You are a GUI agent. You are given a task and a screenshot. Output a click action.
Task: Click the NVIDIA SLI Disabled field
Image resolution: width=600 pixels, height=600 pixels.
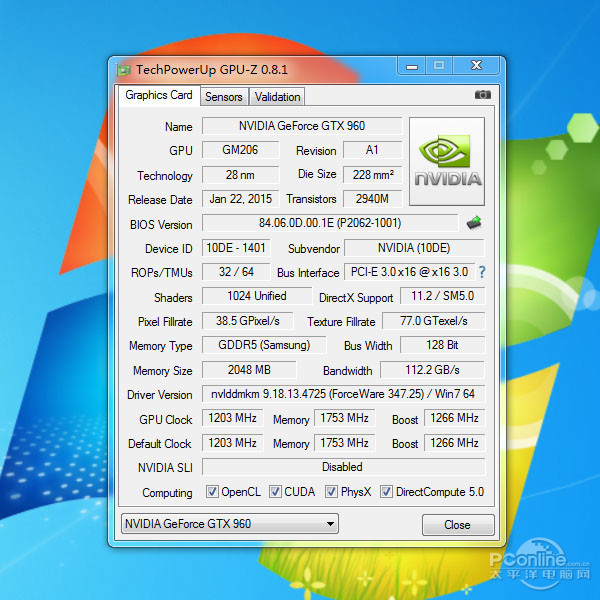(x=343, y=467)
